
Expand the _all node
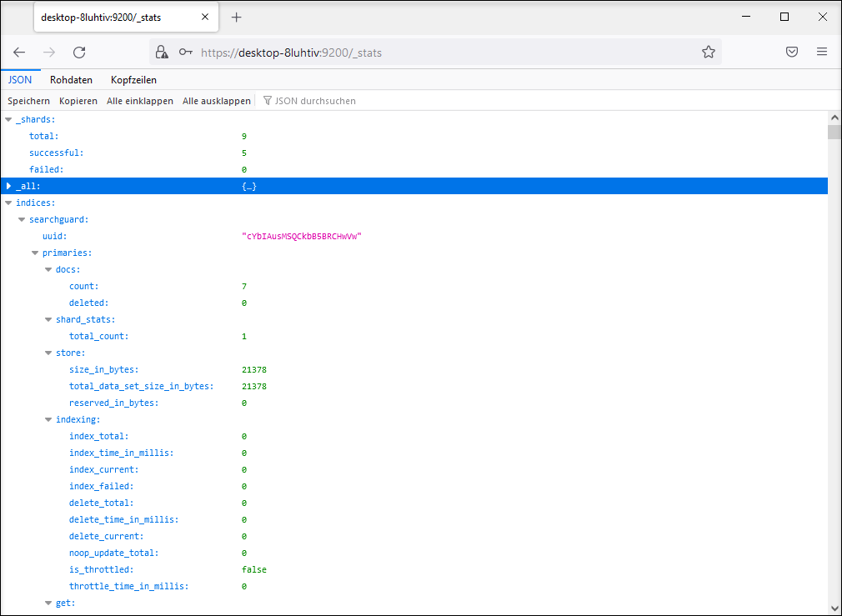[x=8, y=187]
